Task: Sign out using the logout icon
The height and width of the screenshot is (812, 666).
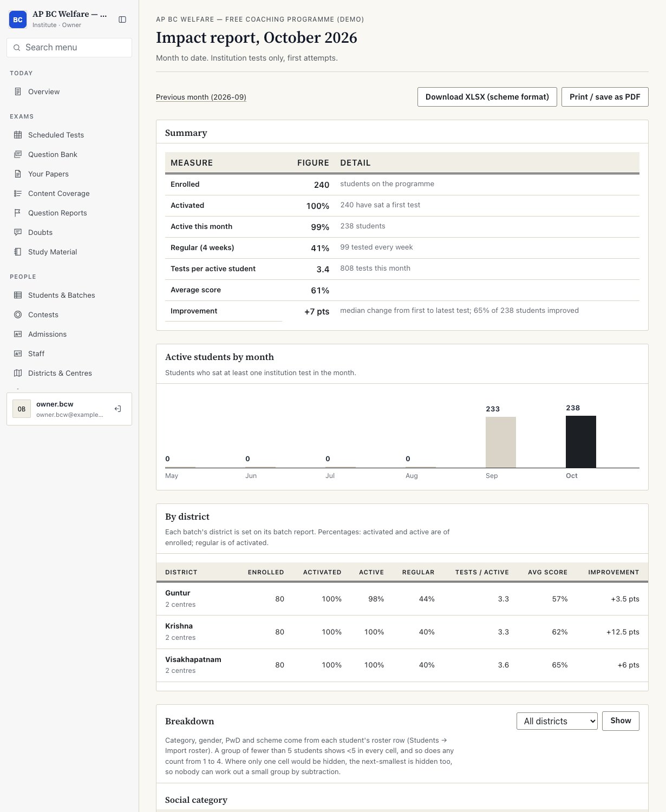Action: (x=117, y=409)
